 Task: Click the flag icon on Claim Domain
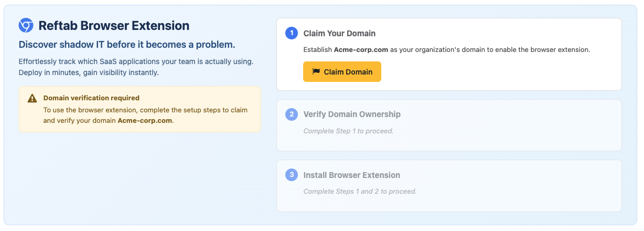316,72
